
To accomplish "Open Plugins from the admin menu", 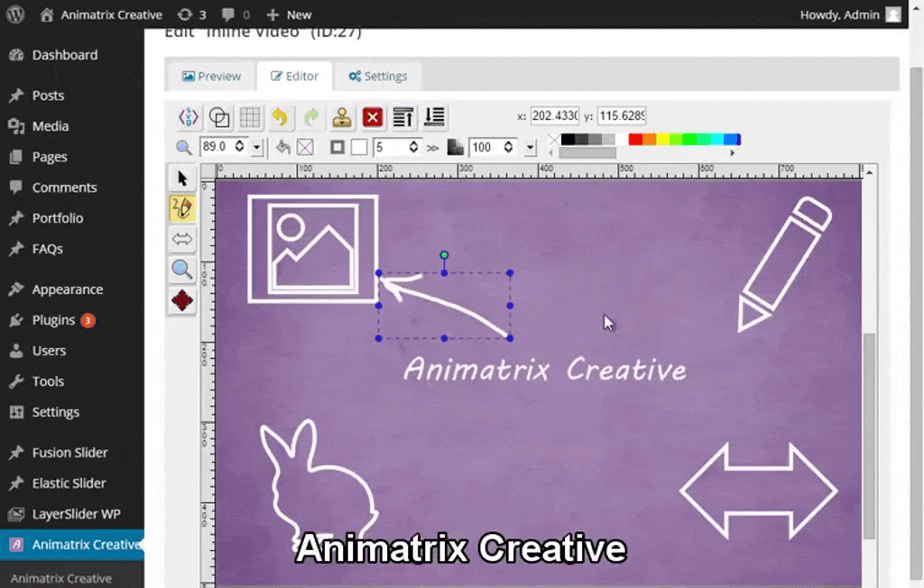I will click(53, 320).
